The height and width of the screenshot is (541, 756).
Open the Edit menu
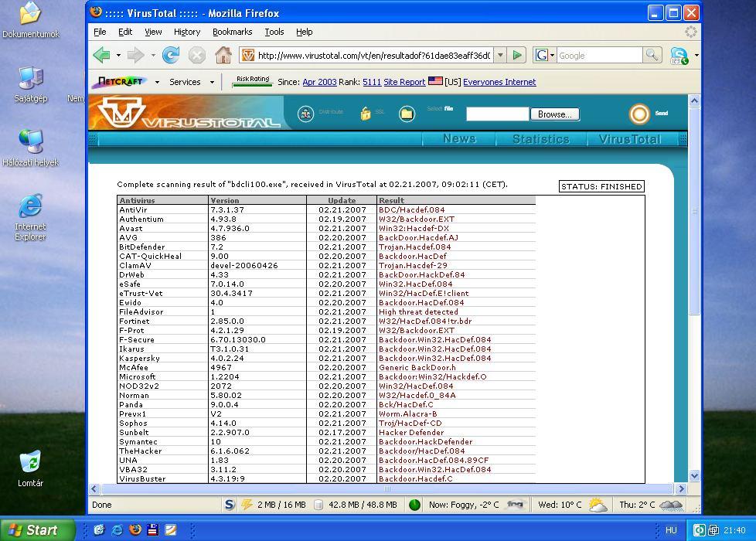[125, 32]
